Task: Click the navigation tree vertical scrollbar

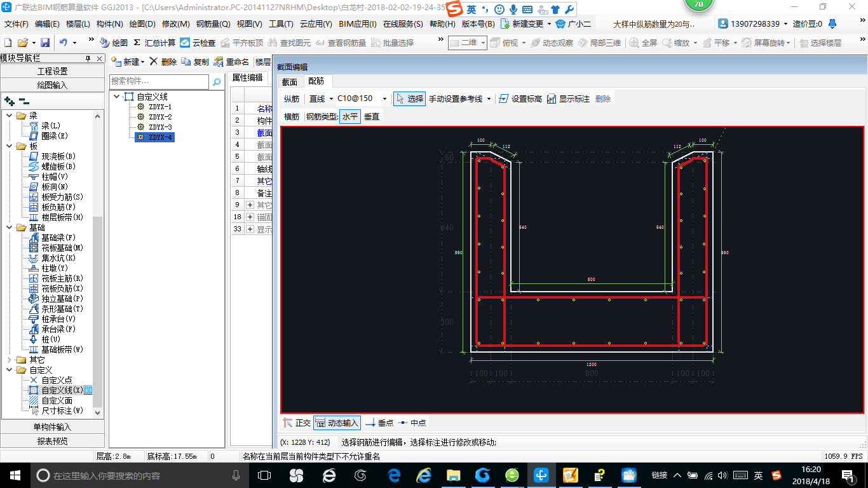Action: (x=98, y=311)
